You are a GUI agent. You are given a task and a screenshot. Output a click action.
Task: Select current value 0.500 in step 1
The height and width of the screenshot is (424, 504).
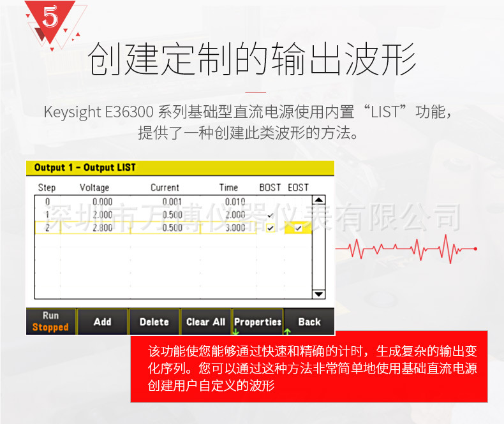pyautogui.click(x=172, y=215)
